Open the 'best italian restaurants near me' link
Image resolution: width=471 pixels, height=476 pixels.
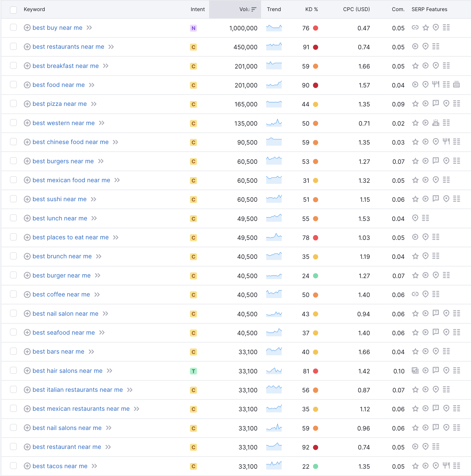(78, 390)
